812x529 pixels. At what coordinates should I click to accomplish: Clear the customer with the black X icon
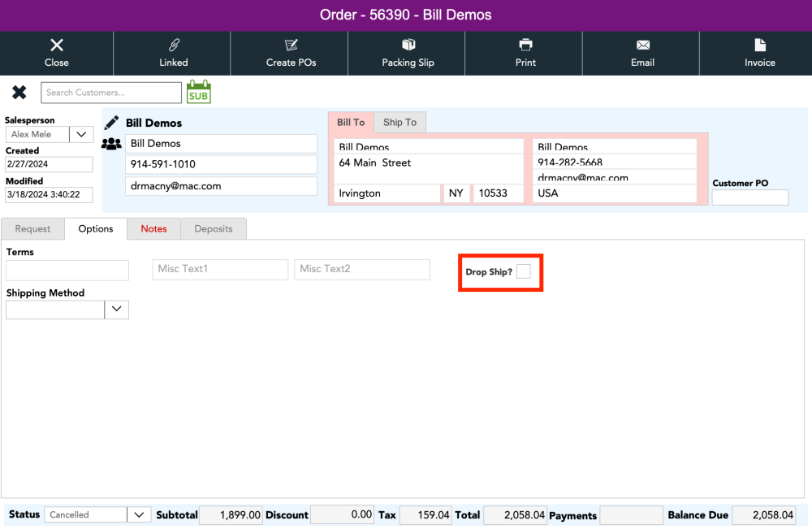pyautogui.click(x=19, y=93)
